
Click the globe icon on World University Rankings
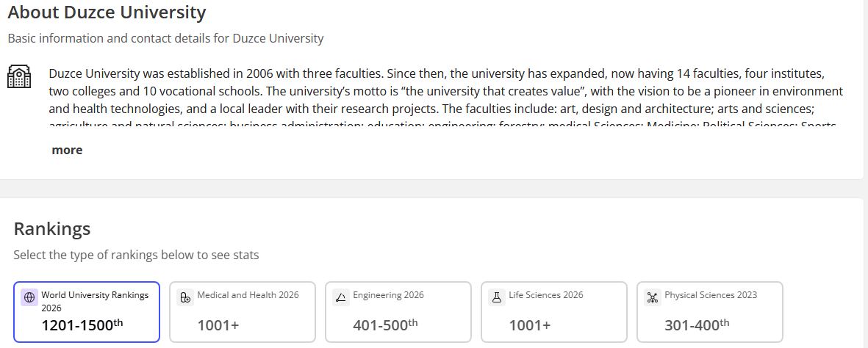[29, 298]
